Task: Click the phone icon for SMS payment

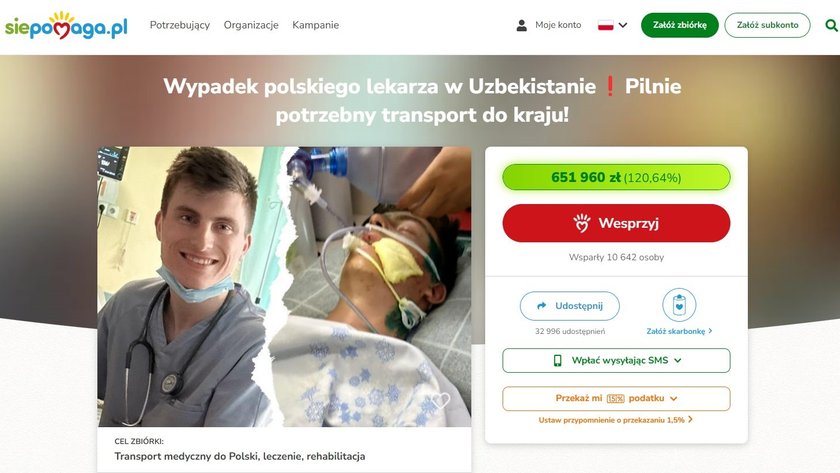Action: point(557,361)
